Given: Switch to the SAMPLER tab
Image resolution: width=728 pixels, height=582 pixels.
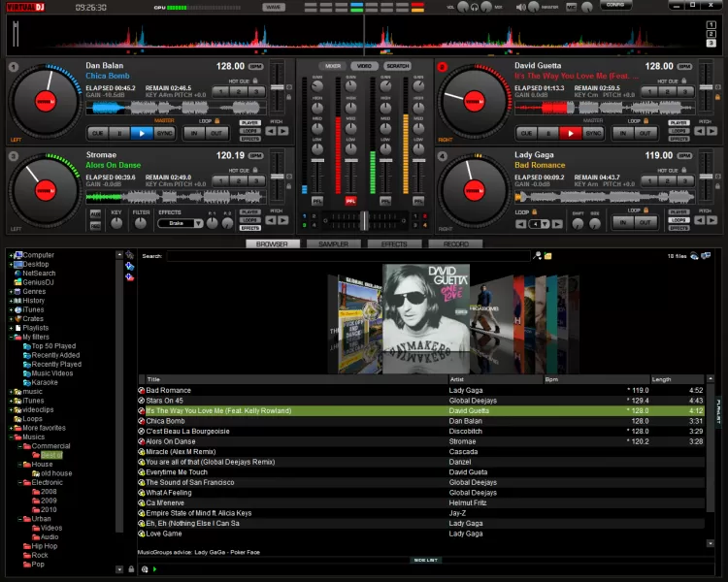Looking at the screenshot, I should pos(333,244).
